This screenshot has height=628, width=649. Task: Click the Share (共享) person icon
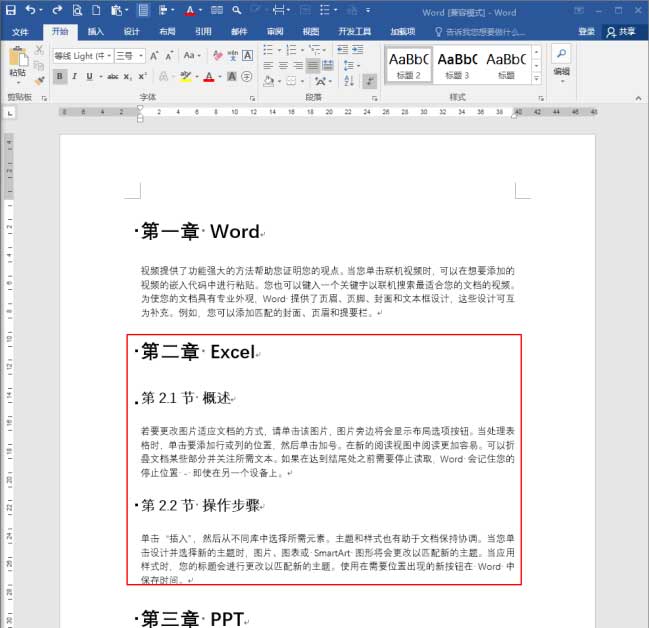point(611,32)
